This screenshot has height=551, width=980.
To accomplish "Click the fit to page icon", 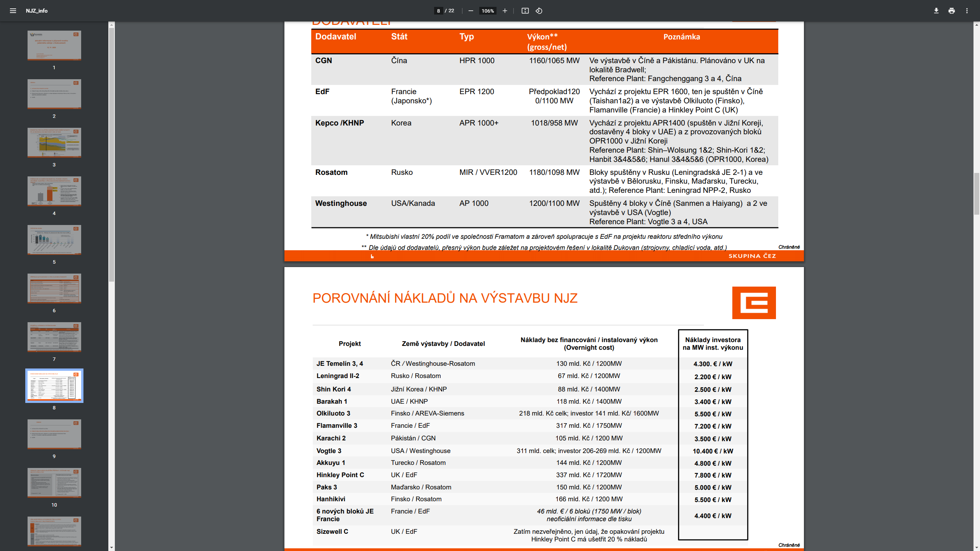I will click(x=525, y=11).
